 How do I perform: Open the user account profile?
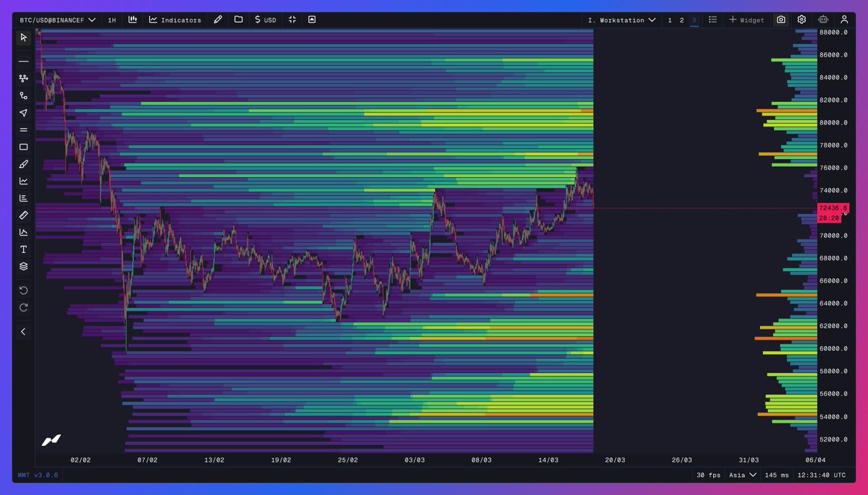(844, 20)
